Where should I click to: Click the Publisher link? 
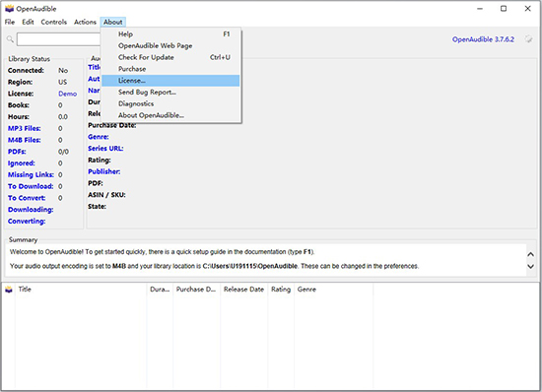point(104,171)
